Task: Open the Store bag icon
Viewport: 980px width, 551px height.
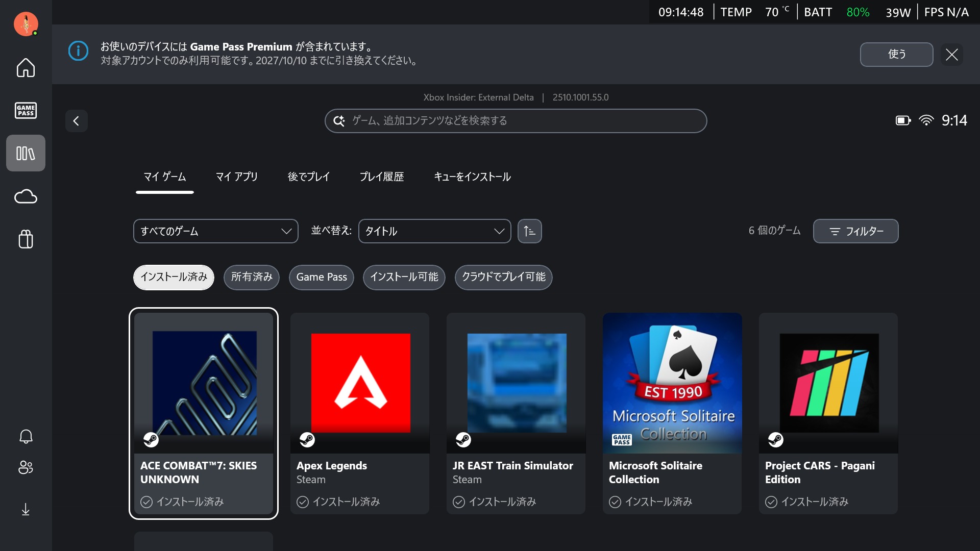Action: pyautogui.click(x=26, y=239)
